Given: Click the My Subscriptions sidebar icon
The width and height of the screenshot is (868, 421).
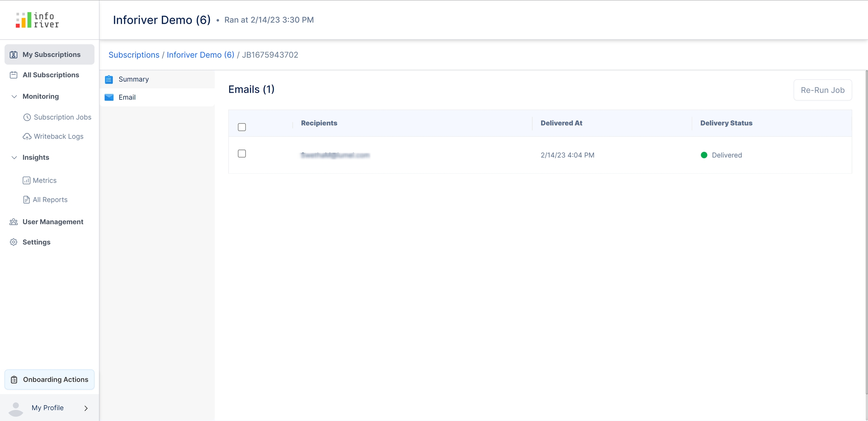Looking at the screenshot, I should click(x=14, y=55).
